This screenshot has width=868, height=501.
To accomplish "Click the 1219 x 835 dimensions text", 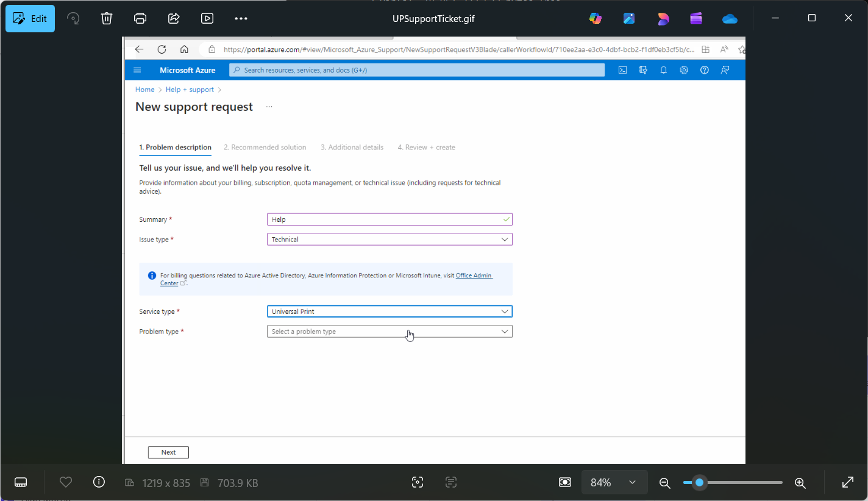I will click(166, 483).
